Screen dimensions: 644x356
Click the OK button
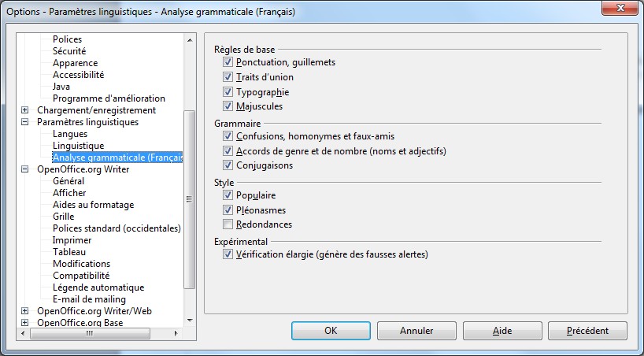click(331, 331)
